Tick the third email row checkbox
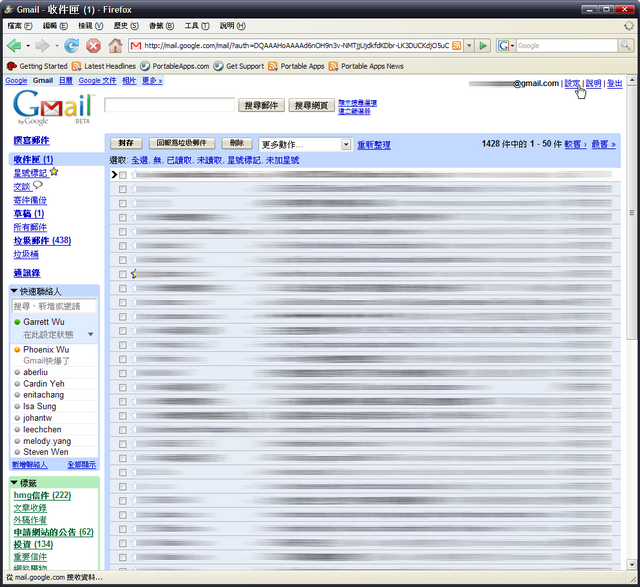 [x=123, y=203]
